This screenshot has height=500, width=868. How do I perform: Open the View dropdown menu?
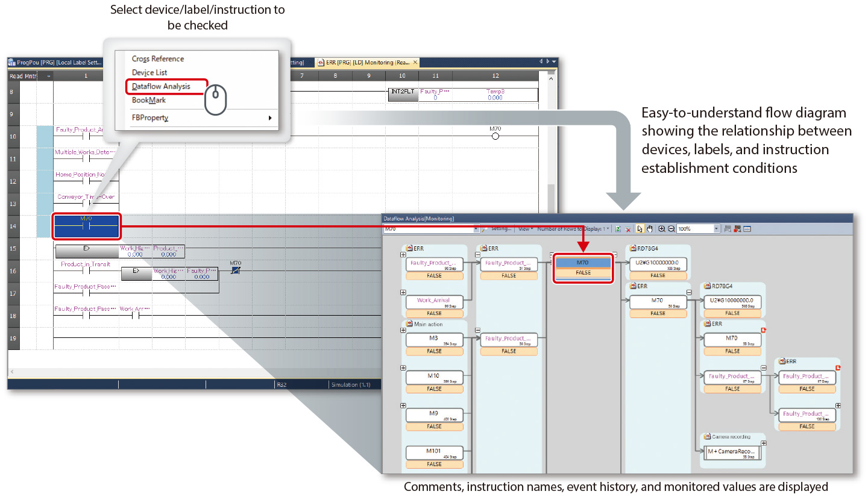[x=524, y=228]
